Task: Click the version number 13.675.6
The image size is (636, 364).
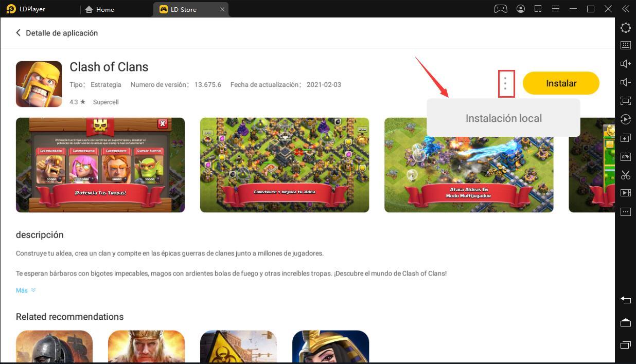Action: coord(208,85)
